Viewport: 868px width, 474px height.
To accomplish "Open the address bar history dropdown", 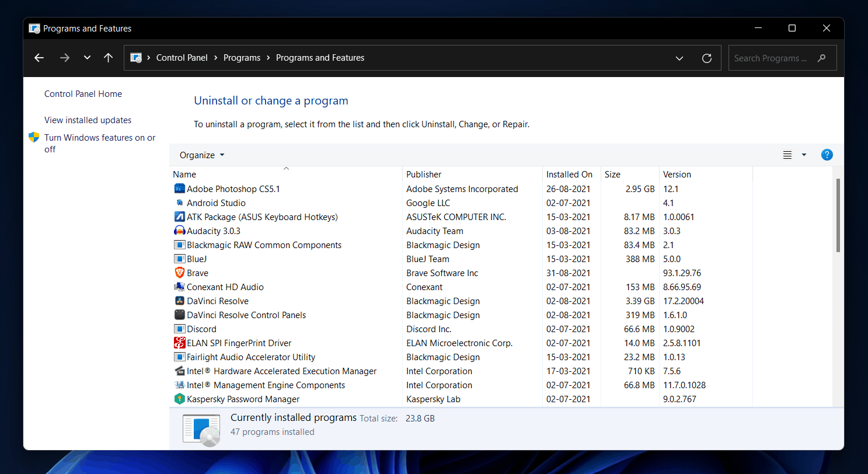I will click(x=679, y=58).
